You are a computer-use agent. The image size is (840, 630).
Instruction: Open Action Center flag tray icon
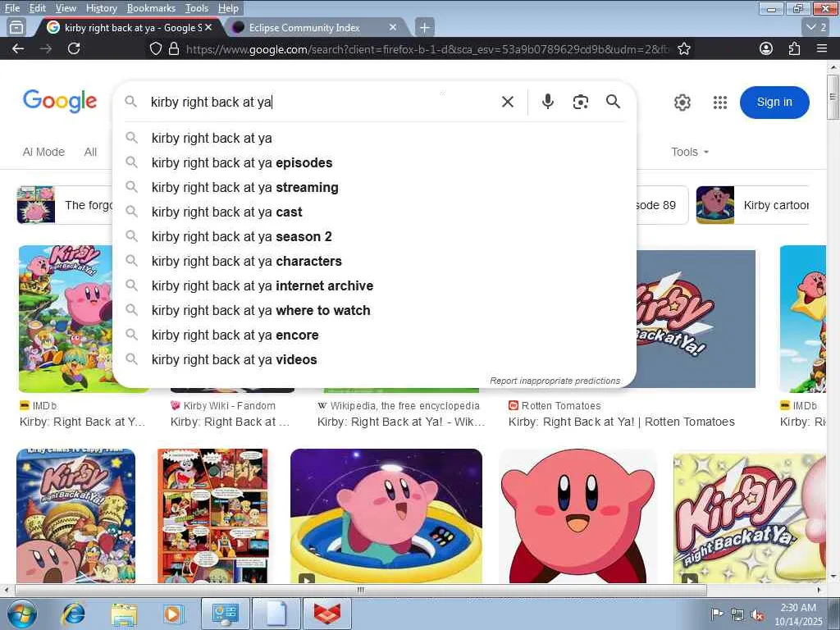(x=717, y=614)
